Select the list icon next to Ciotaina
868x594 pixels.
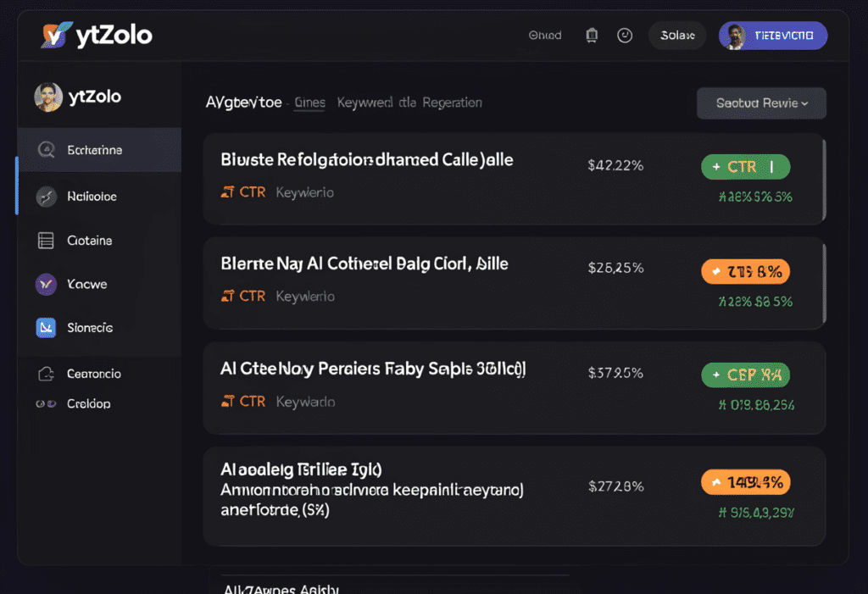point(47,241)
